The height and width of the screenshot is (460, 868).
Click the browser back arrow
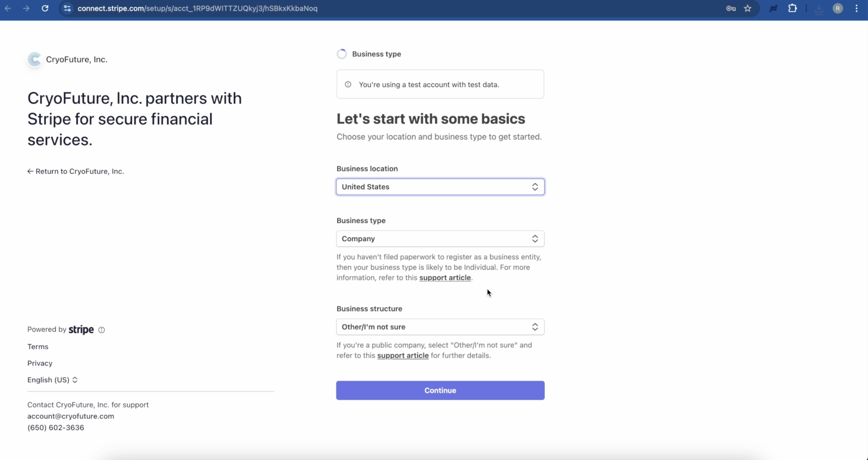click(x=8, y=8)
